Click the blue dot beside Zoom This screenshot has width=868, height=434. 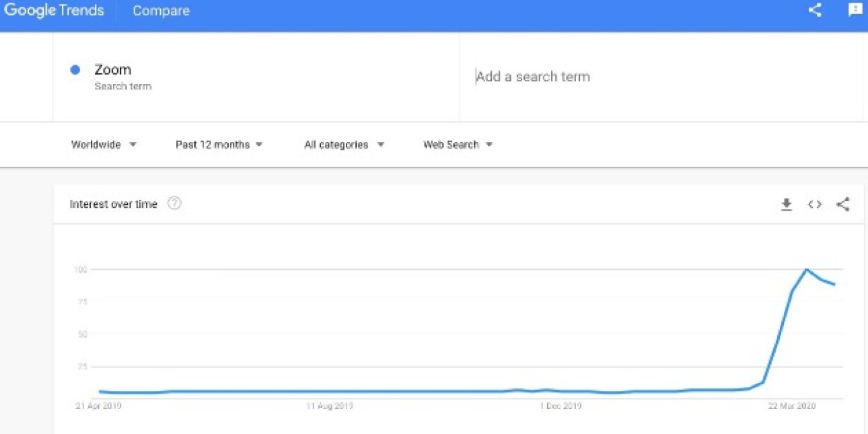(75, 70)
